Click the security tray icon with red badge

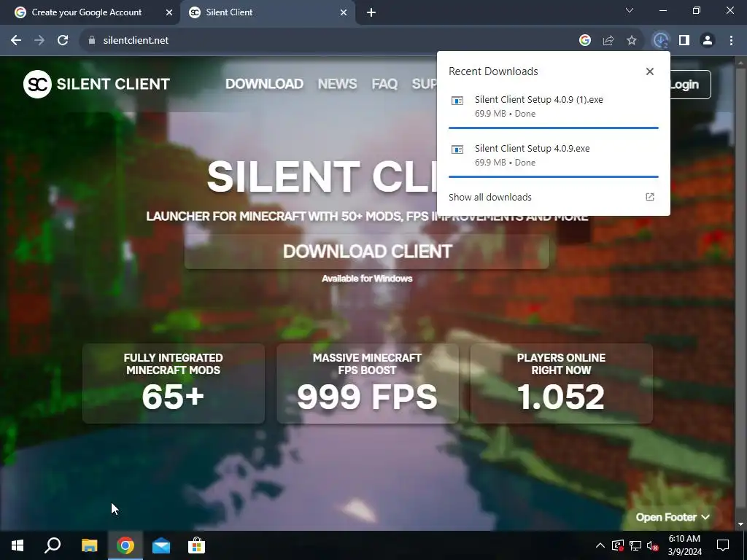tap(618, 545)
